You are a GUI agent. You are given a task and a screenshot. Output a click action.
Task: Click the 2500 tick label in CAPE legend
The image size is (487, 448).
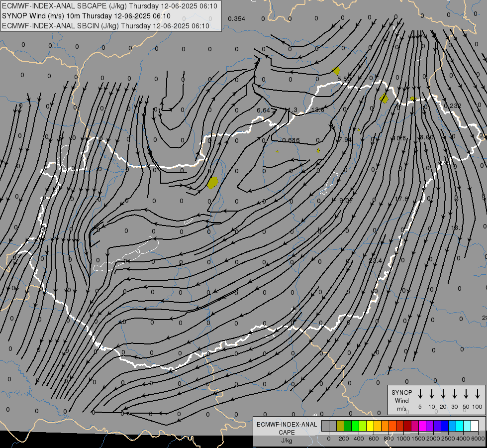click(448, 439)
